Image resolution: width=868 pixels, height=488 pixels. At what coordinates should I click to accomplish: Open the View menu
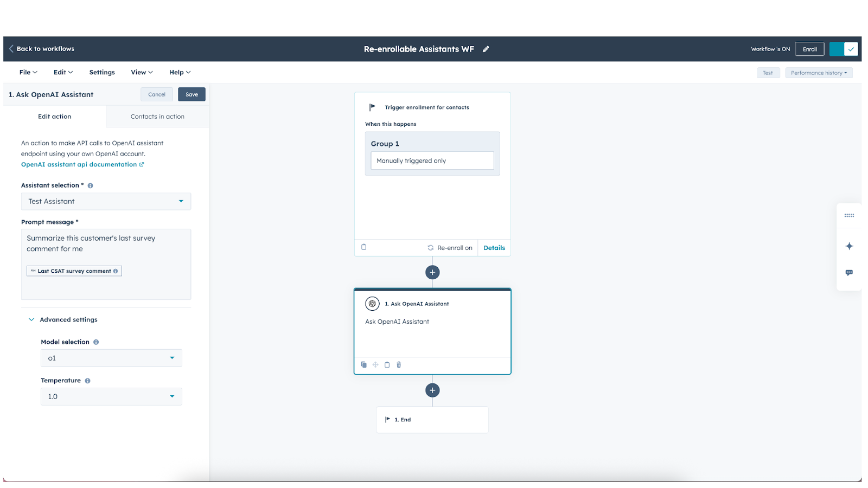142,72
